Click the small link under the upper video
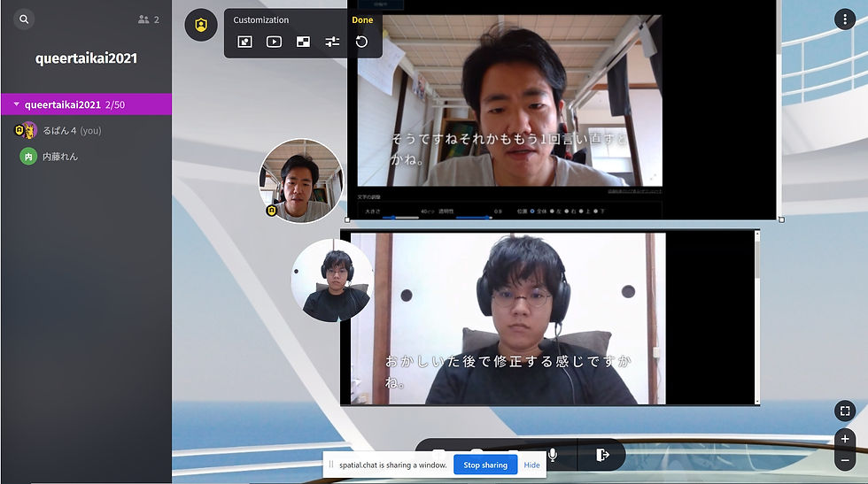Screen dimensions: 868x484 [x=634, y=191]
